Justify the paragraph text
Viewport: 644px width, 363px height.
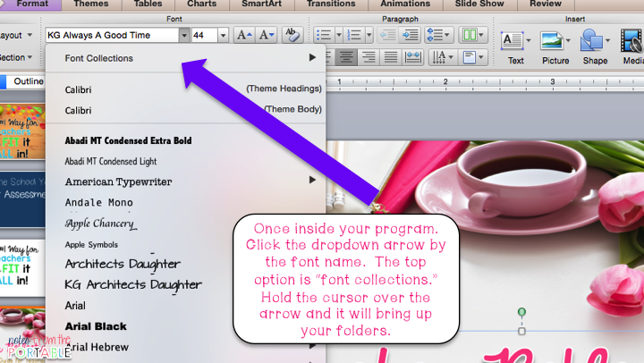click(390, 57)
